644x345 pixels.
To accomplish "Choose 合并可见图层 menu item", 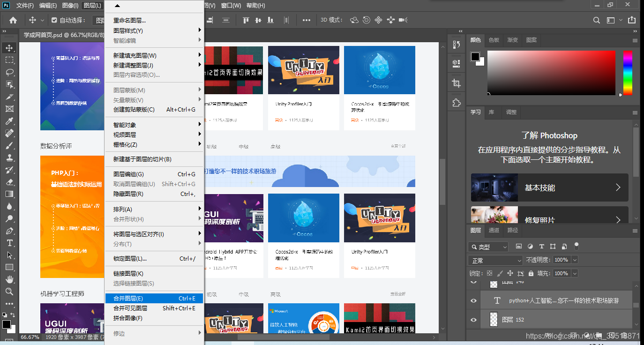I will 154,308.
